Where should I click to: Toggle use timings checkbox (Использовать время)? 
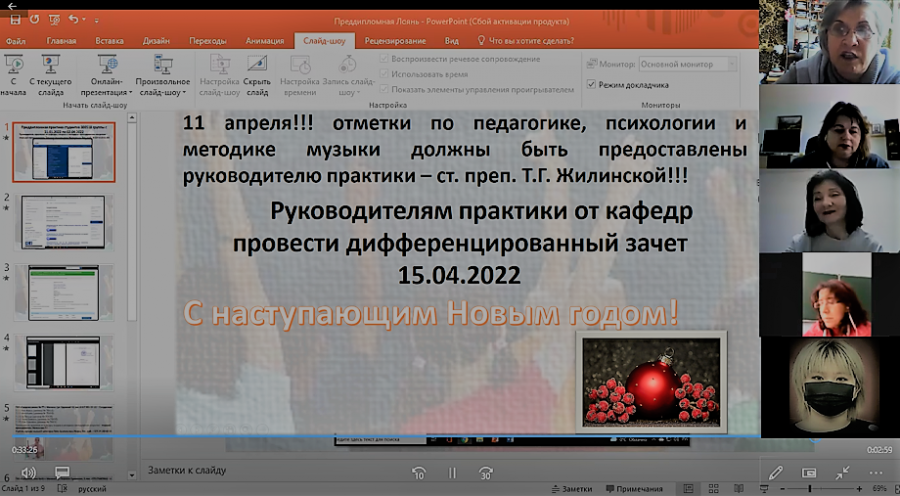point(384,74)
